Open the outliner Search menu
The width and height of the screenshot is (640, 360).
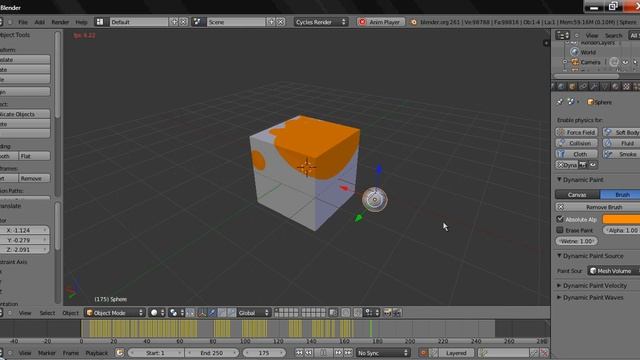(613, 36)
